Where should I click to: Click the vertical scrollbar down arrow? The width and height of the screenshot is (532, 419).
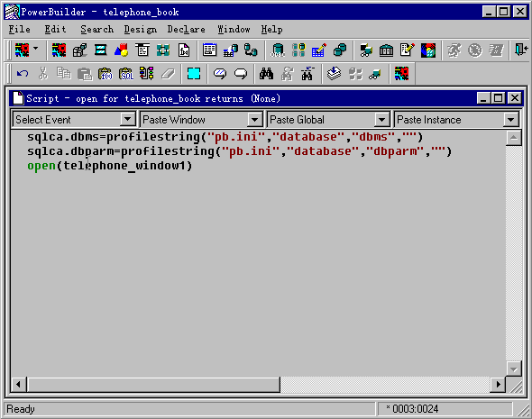pyautogui.click(x=514, y=369)
